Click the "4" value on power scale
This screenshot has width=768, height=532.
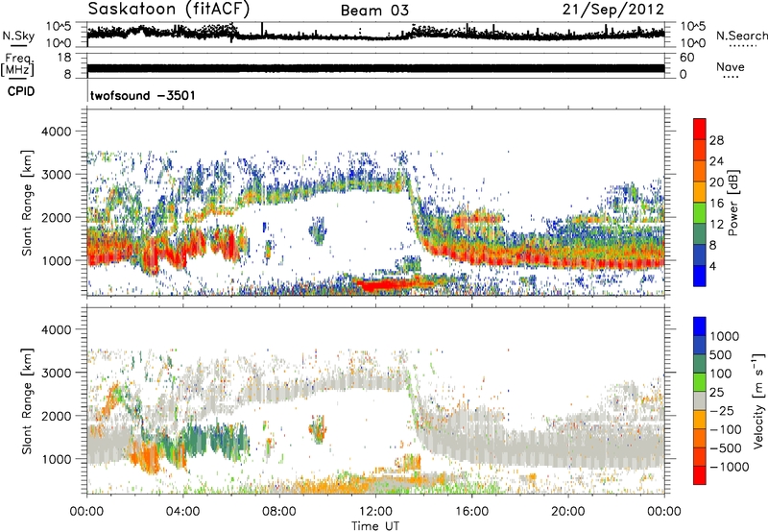tap(712, 267)
